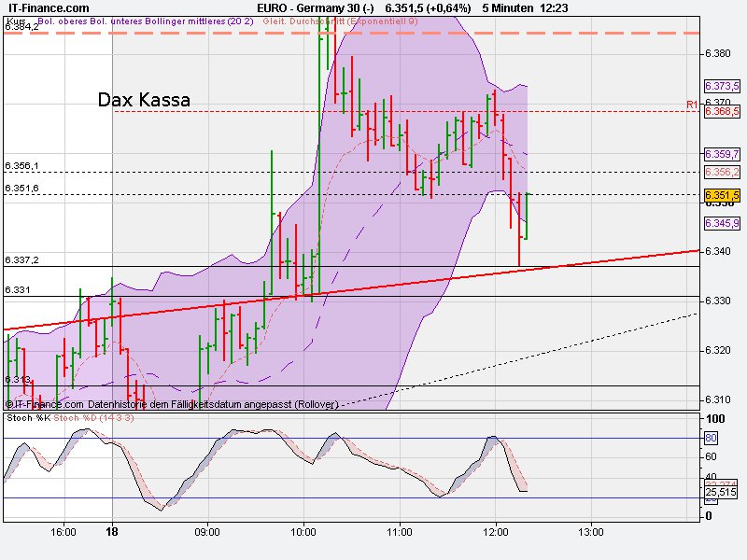Image resolution: width=747 pixels, height=560 pixels.
Task: Click the R1 pivot label on right edge
Action: tap(693, 104)
